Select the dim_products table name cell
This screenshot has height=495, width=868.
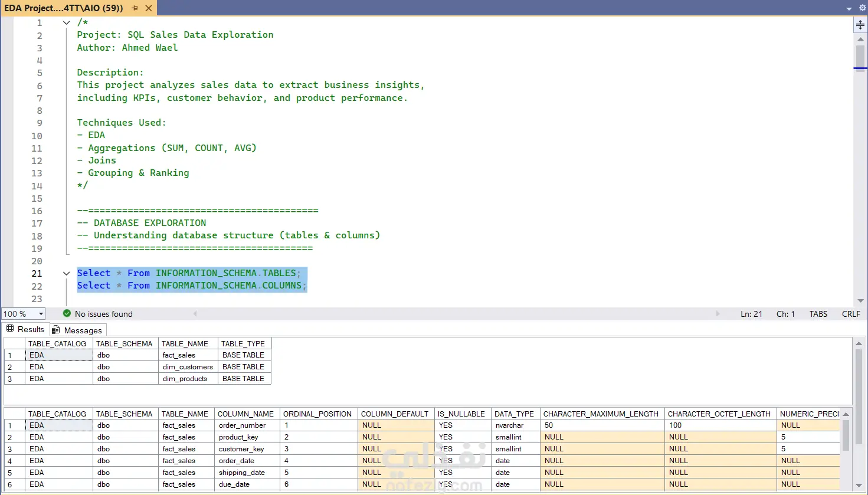tap(188, 379)
